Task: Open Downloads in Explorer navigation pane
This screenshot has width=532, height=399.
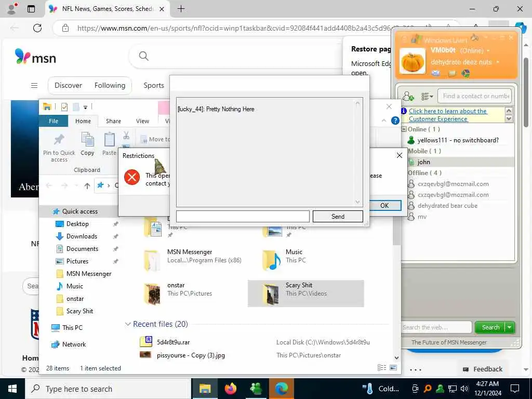Action: point(82,236)
